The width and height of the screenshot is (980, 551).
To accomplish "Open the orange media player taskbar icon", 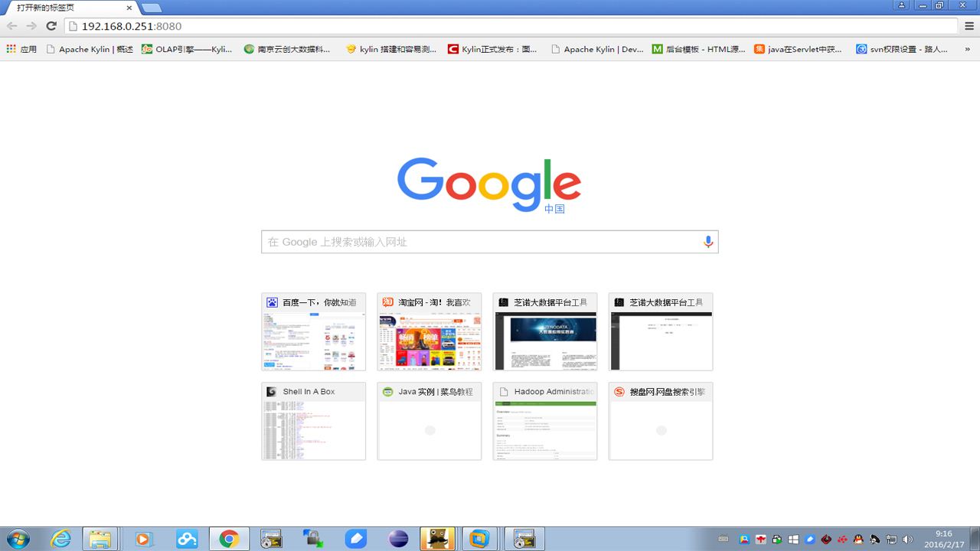I will pos(142,539).
